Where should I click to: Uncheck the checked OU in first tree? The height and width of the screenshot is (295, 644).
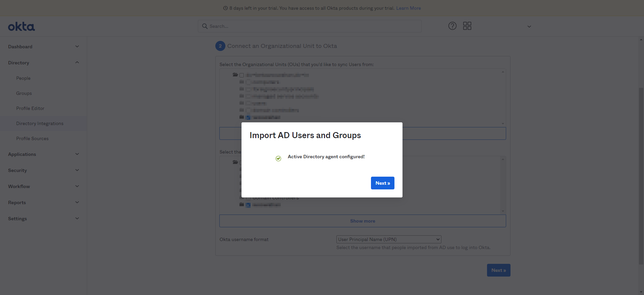click(x=248, y=117)
